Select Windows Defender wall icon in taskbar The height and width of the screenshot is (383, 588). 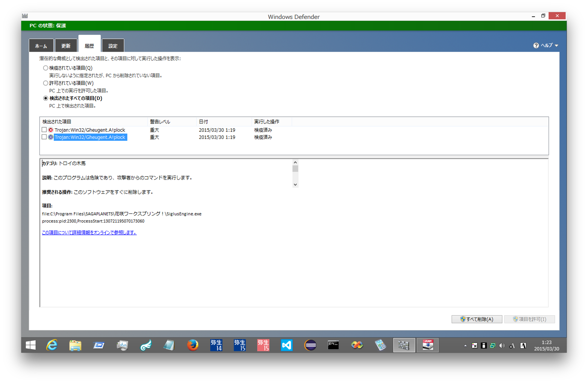click(404, 345)
